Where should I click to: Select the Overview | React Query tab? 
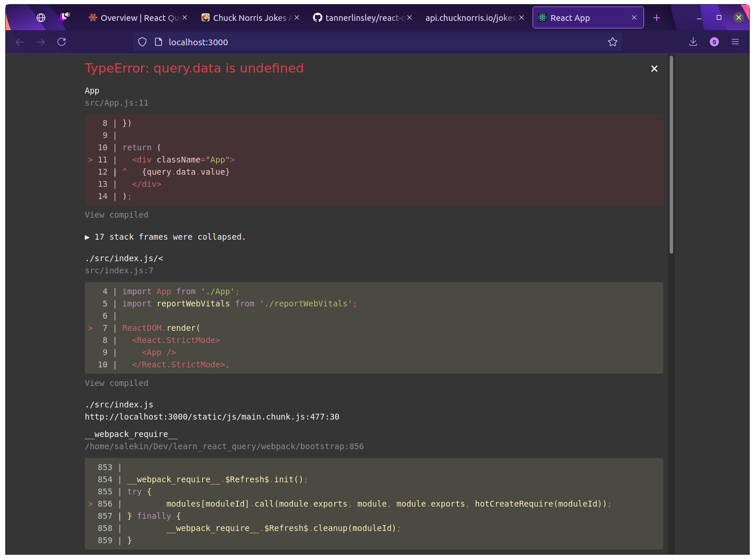pyautogui.click(x=135, y=17)
